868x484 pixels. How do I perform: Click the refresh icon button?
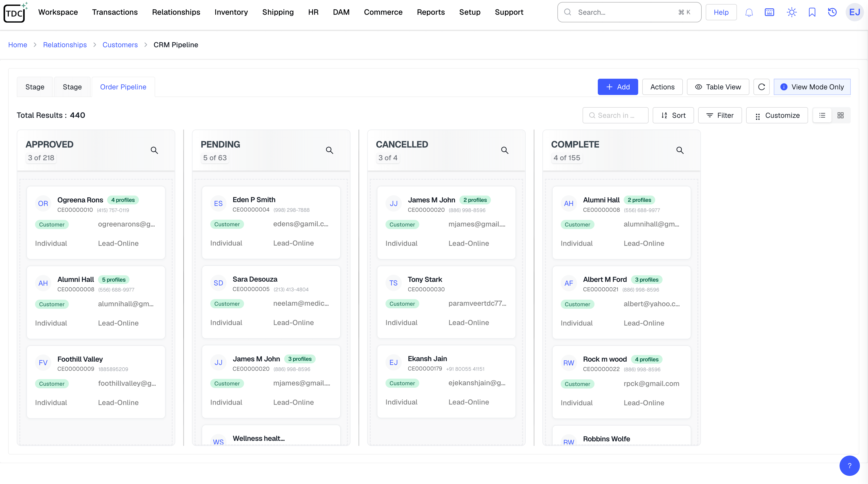762,87
